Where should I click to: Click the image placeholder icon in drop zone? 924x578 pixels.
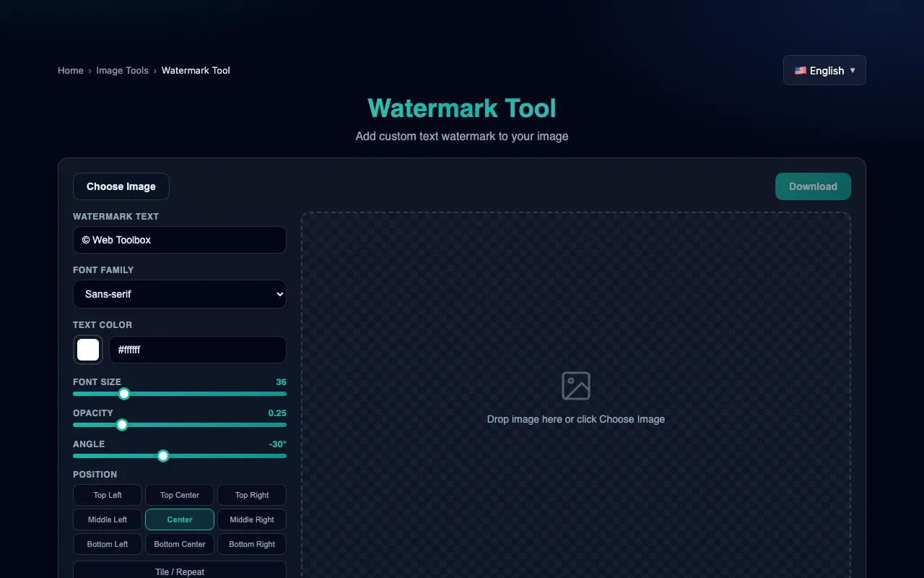click(x=576, y=386)
